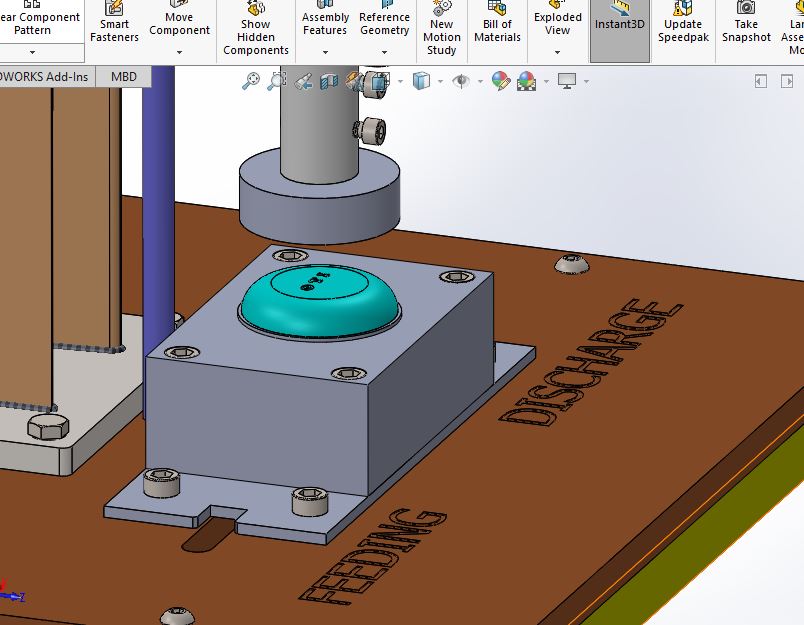
Task: Select Zoom to Area tool
Action: pyautogui.click(x=277, y=81)
